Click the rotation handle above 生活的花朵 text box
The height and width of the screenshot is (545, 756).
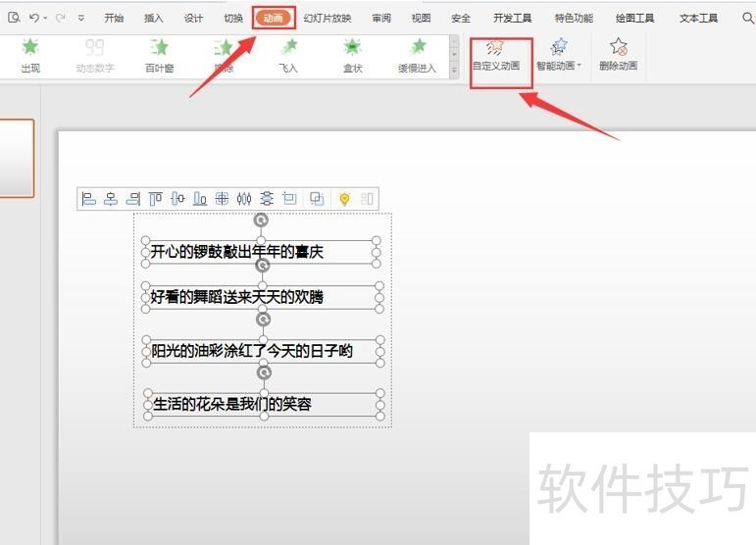(264, 372)
